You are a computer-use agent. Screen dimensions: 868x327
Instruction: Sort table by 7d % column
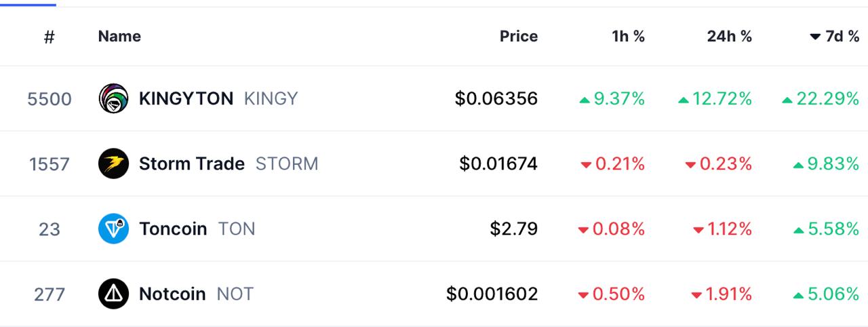835,37
